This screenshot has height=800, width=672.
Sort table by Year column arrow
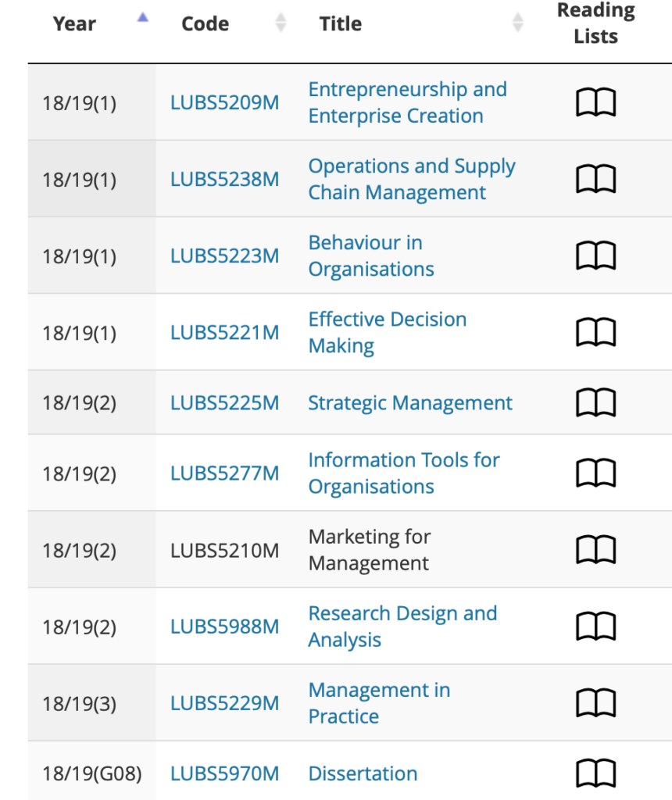[143, 18]
